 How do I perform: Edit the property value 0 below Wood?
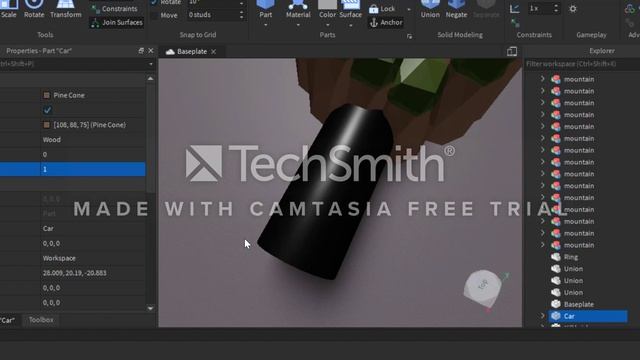coord(93,154)
